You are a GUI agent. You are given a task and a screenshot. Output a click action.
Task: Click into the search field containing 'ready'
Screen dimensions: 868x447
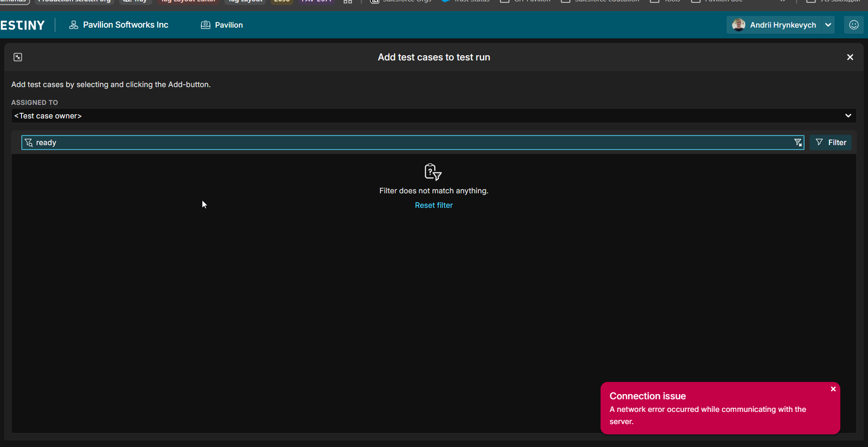(412, 143)
